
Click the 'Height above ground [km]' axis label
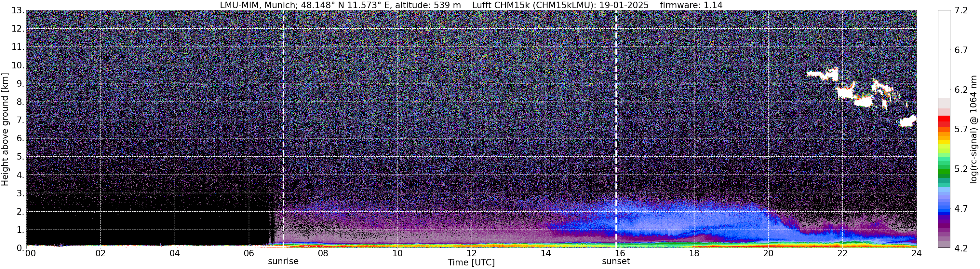coord(5,129)
